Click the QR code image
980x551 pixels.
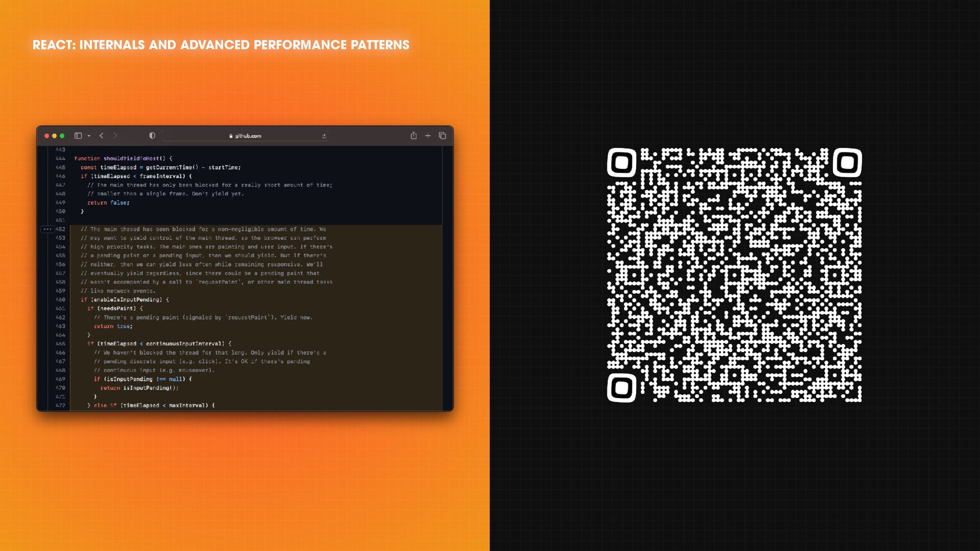[734, 275]
